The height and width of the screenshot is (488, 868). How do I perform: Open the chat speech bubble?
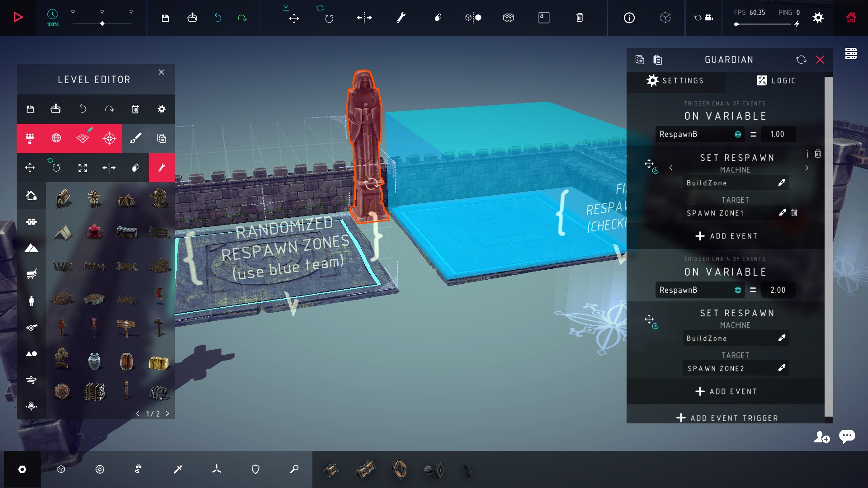tap(847, 436)
